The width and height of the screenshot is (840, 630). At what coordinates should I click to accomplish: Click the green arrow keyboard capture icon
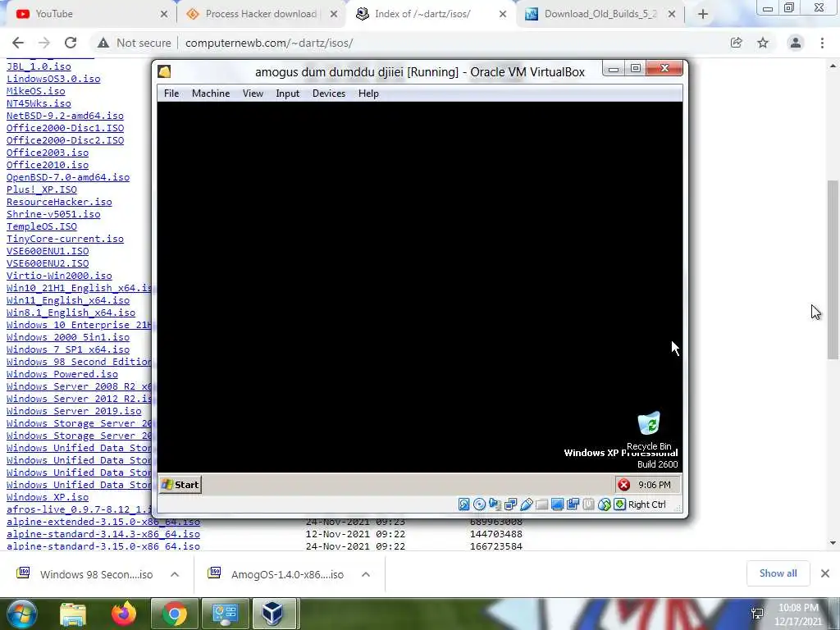tap(619, 504)
